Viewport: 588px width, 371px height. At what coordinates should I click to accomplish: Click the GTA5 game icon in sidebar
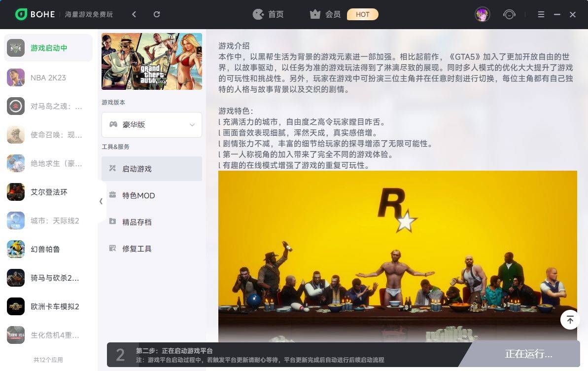[16, 48]
